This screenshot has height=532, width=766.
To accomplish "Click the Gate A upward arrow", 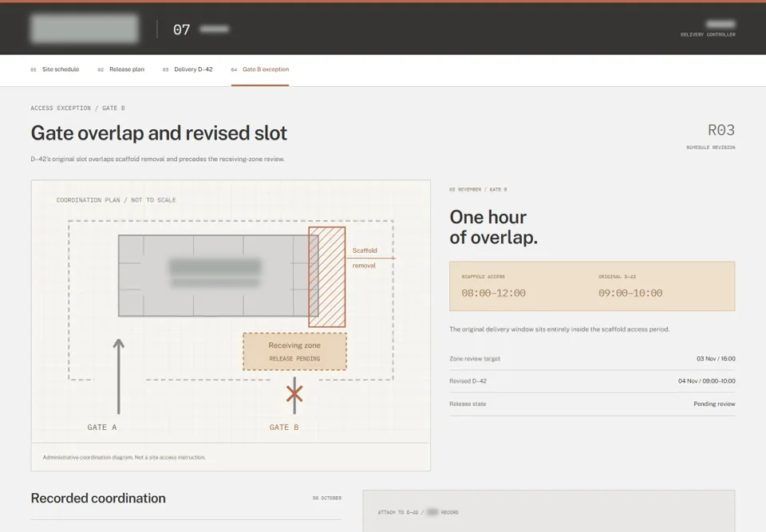I will point(118,376).
